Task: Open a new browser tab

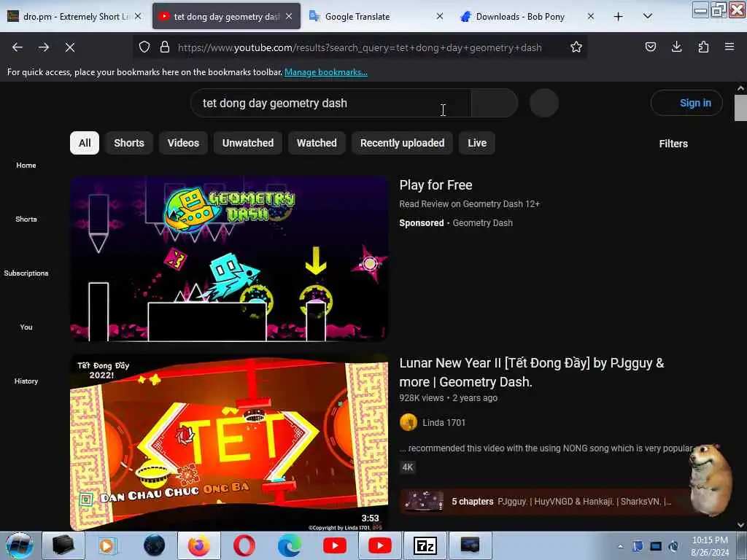Action: 619,17
